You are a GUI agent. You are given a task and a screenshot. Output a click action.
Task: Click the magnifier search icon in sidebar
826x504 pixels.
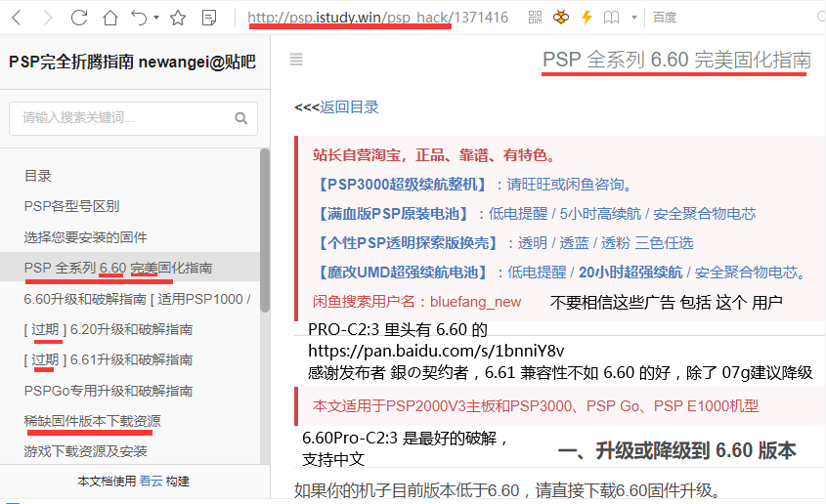(241, 118)
